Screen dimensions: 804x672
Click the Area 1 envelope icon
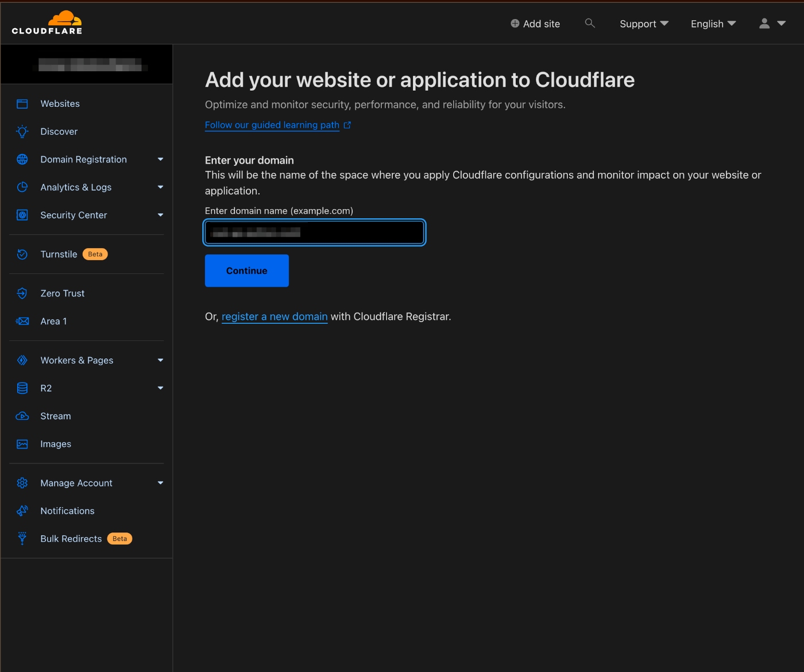point(22,322)
